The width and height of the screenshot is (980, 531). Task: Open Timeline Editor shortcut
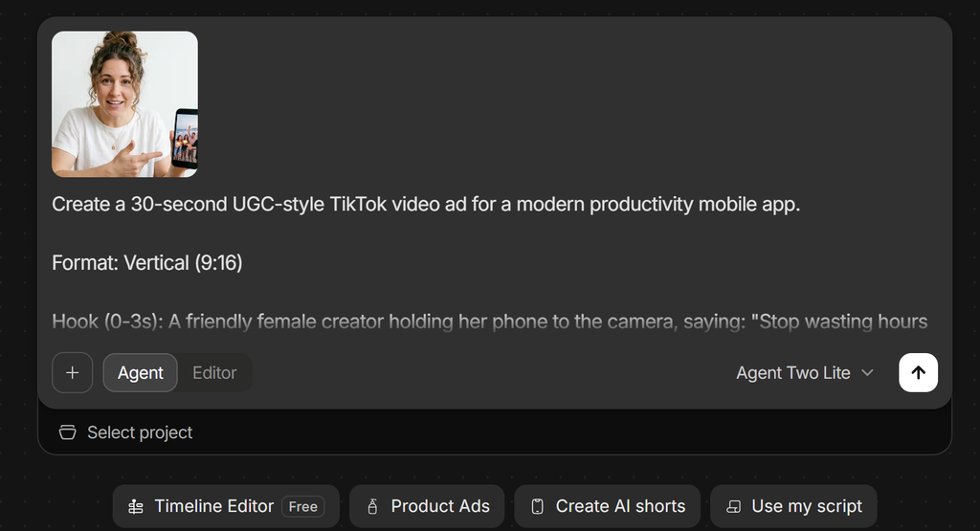pyautogui.click(x=226, y=506)
